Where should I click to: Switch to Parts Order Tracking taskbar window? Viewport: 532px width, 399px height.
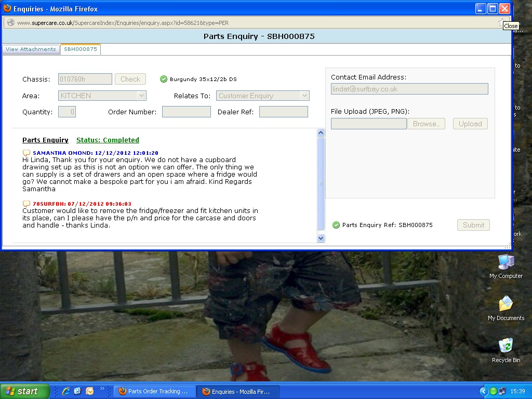click(x=154, y=391)
